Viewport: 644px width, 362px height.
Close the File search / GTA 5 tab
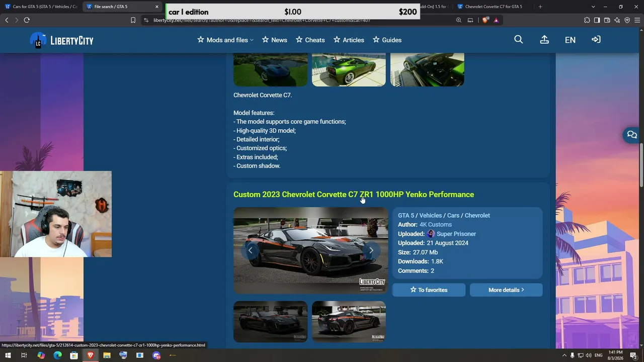click(157, 7)
